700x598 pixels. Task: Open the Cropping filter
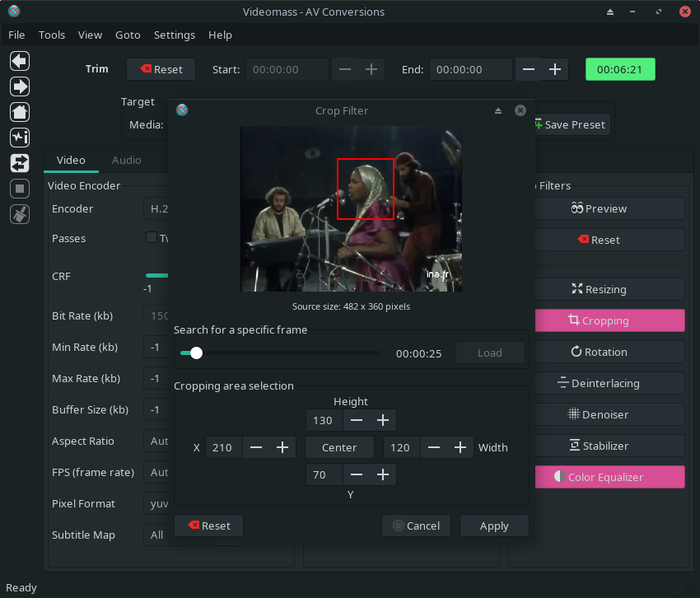pos(609,320)
